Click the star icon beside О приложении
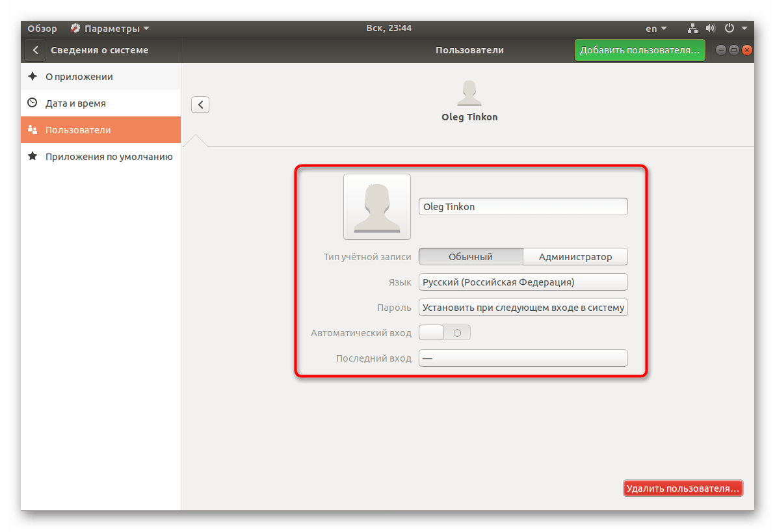Screen dimensions: 775x532 33,77
